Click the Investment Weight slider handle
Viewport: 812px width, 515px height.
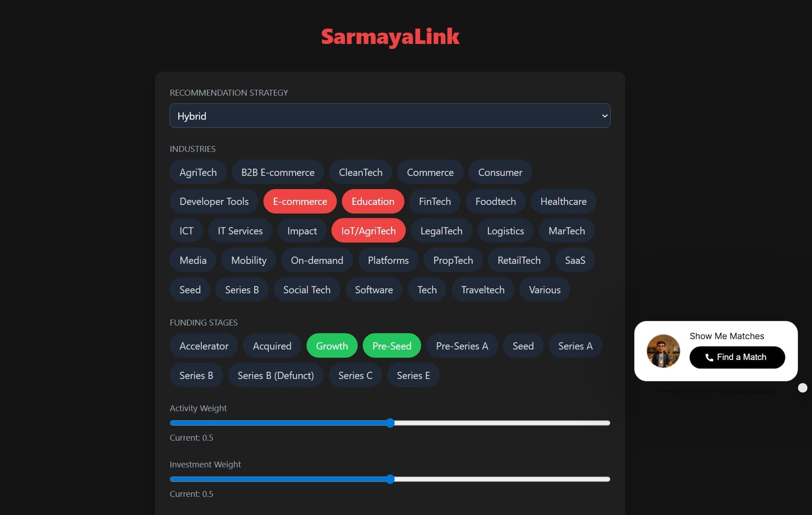(x=390, y=479)
